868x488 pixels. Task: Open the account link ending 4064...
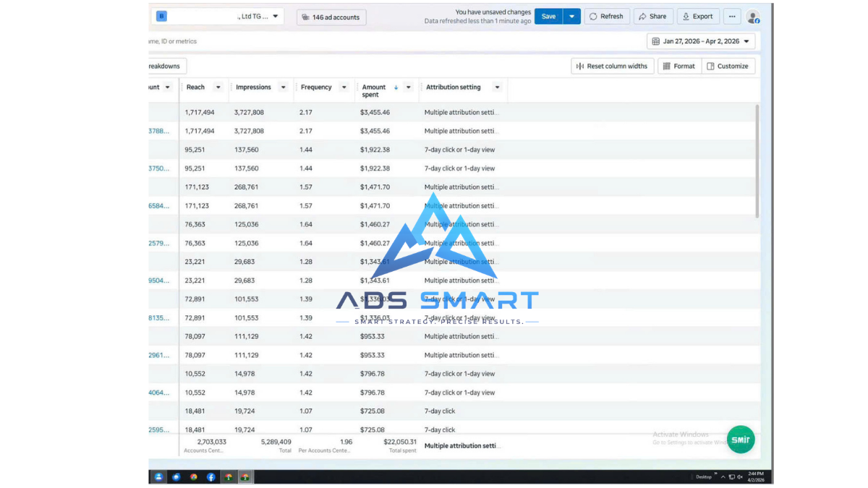[159, 393]
